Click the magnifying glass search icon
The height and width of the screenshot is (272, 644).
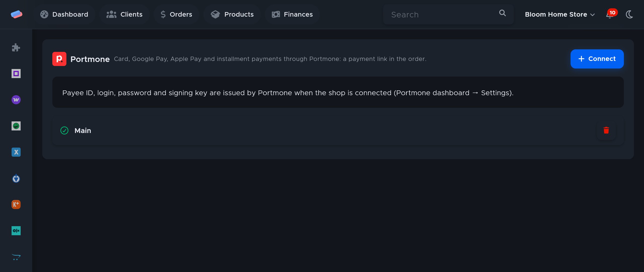[x=502, y=13]
